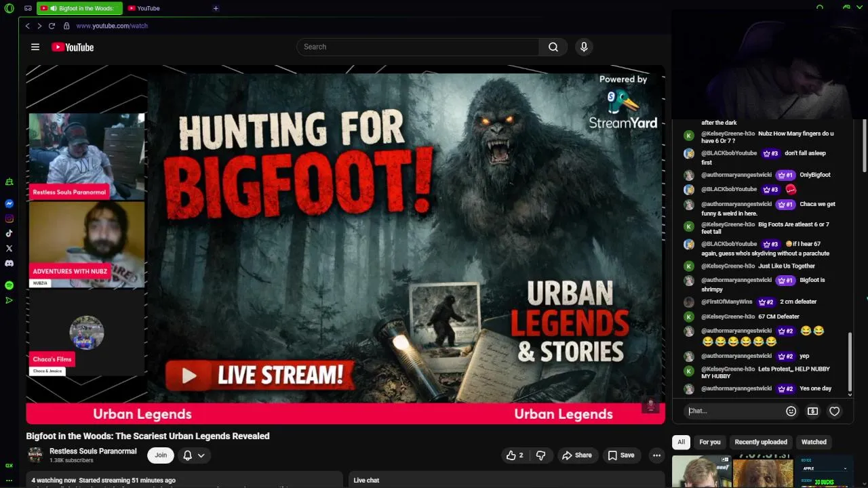Screen dimensions: 868x488
Task: Open recommended thumbnail showing 30 BUCKS
Action: point(825,472)
